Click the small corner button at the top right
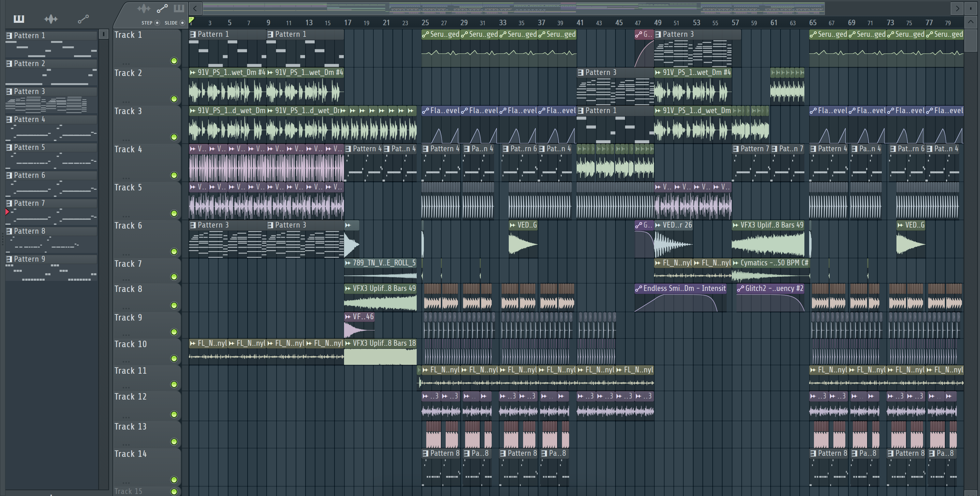This screenshot has width=980, height=496. point(970,8)
